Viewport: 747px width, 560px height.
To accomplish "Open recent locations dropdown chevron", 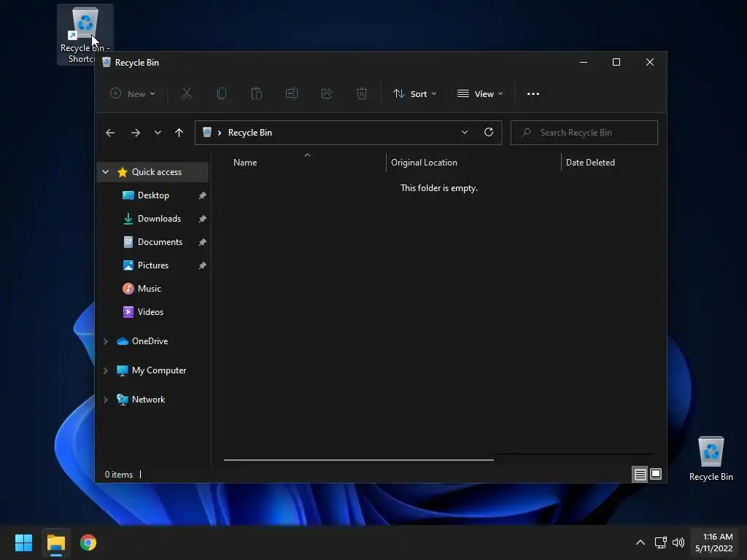I will 158,133.
